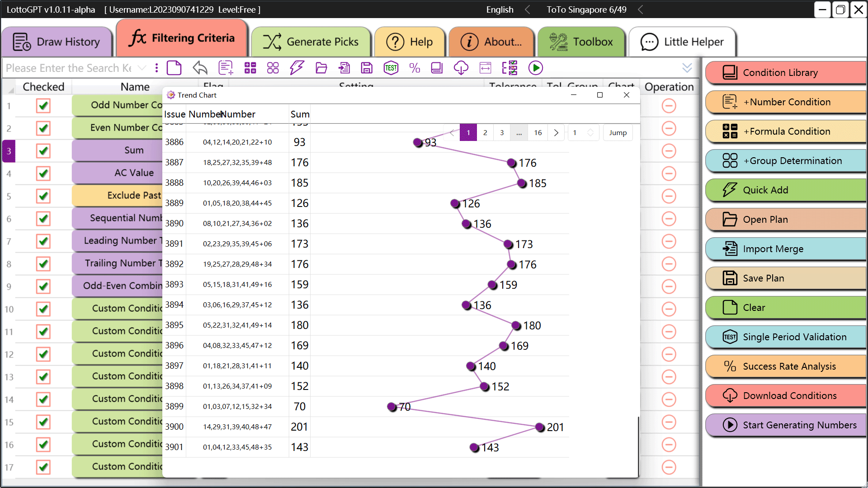Toggle the Odd-Even Combination checkbox

pyautogui.click(x=43, y=286)
